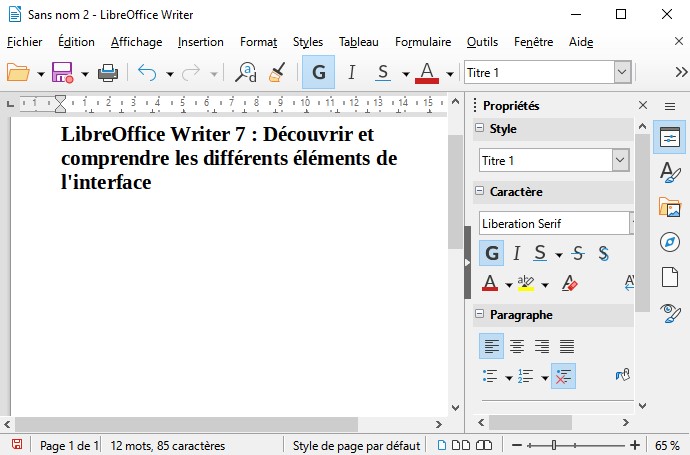
Task: Open the Undo history dropdown arrow
Action: pyautogui.click(x=170, y=74)
